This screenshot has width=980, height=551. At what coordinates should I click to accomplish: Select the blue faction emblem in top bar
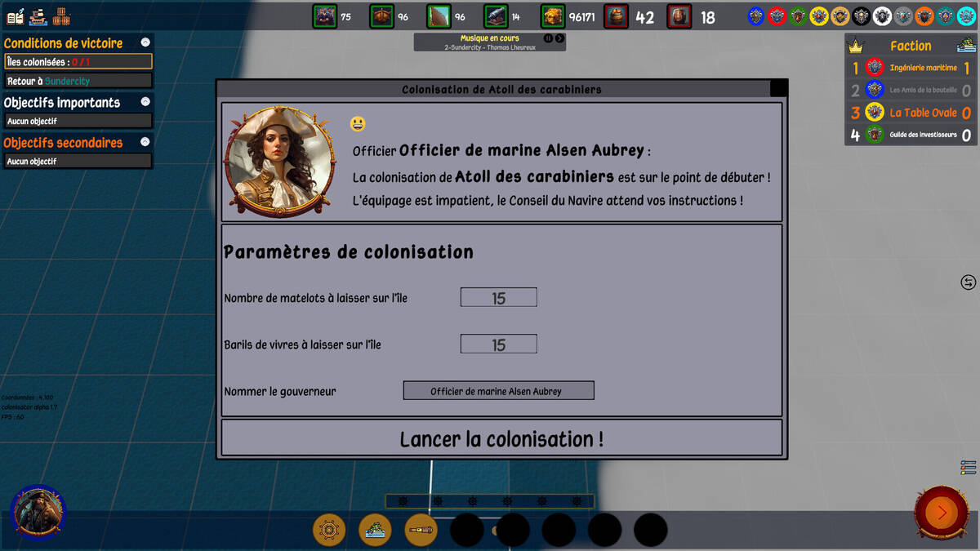(756, 16)
